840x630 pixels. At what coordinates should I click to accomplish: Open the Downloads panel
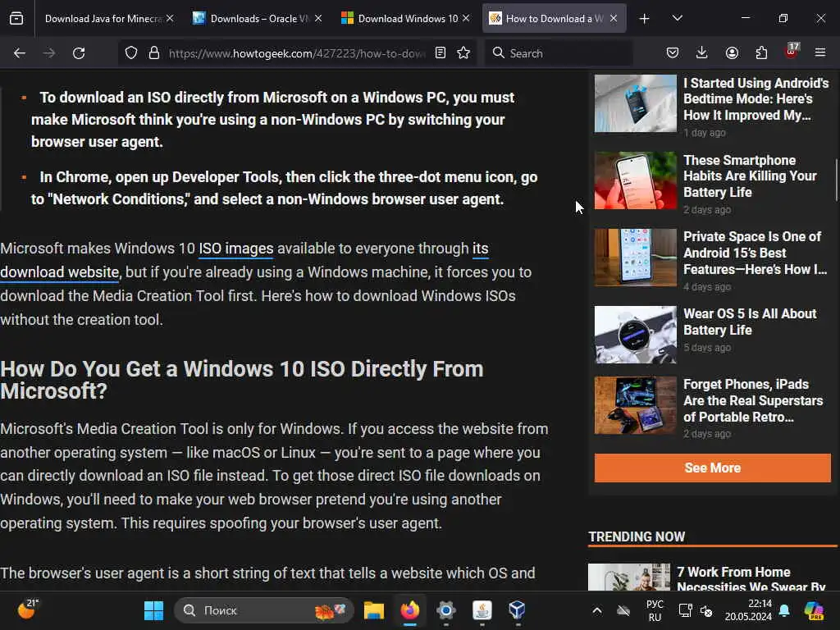702,52
